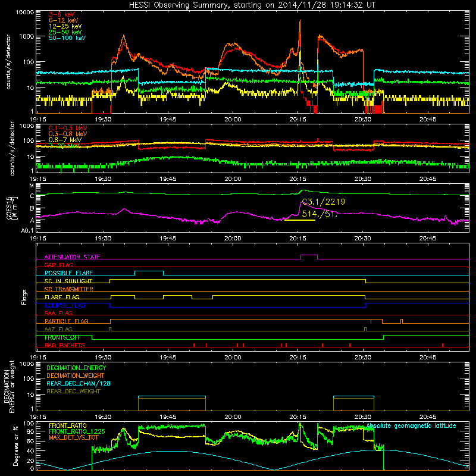The width and height of the screenshot is (476, 476).
Task: Click the REAR_DEC_CHAN/128 legend label
Action: click(79, 383)
